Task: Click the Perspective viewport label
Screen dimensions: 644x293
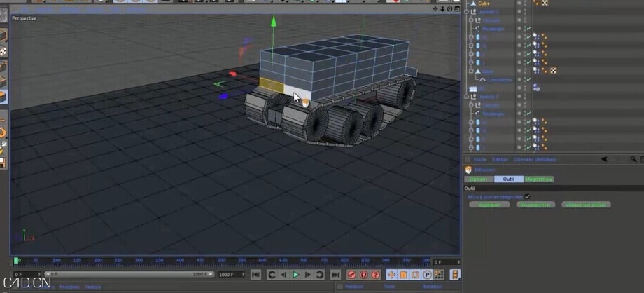Action: click(24, 18)
